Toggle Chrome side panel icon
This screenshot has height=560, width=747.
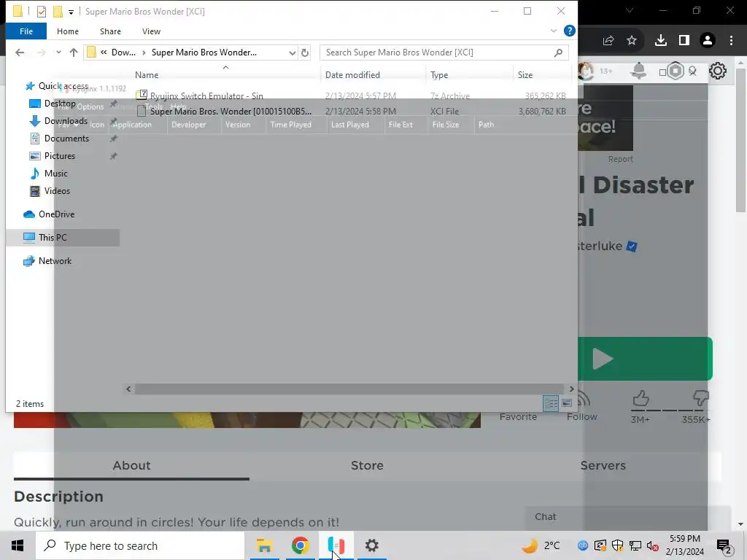coord(684,41)
